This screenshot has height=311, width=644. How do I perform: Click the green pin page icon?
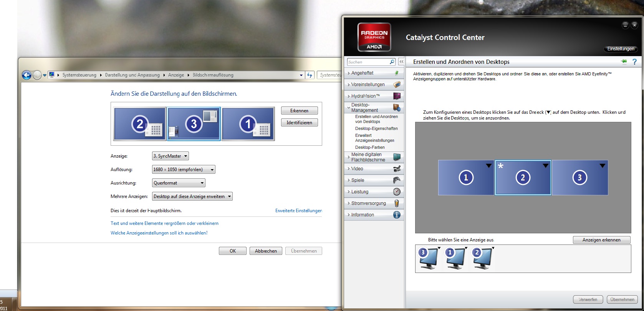coord(624,62)
